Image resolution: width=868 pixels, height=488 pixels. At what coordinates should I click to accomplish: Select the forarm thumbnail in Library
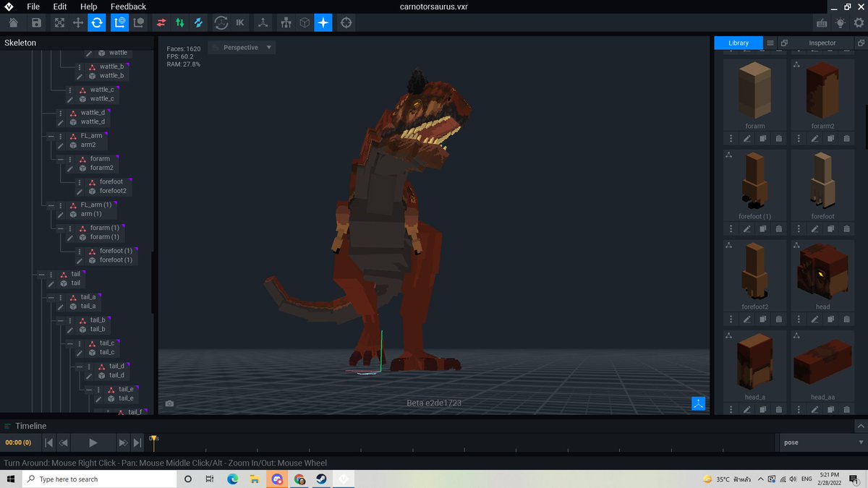tap(754, 91)
